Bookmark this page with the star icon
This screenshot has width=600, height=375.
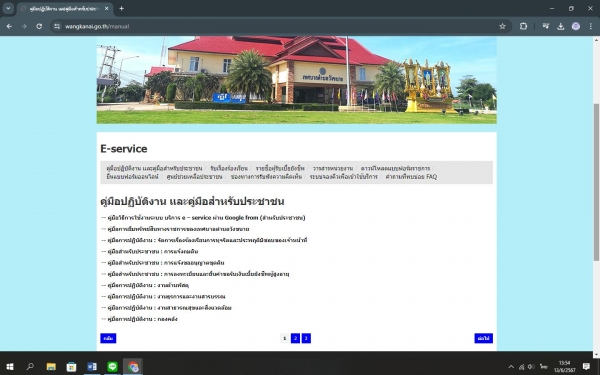(x=502, y=26)
